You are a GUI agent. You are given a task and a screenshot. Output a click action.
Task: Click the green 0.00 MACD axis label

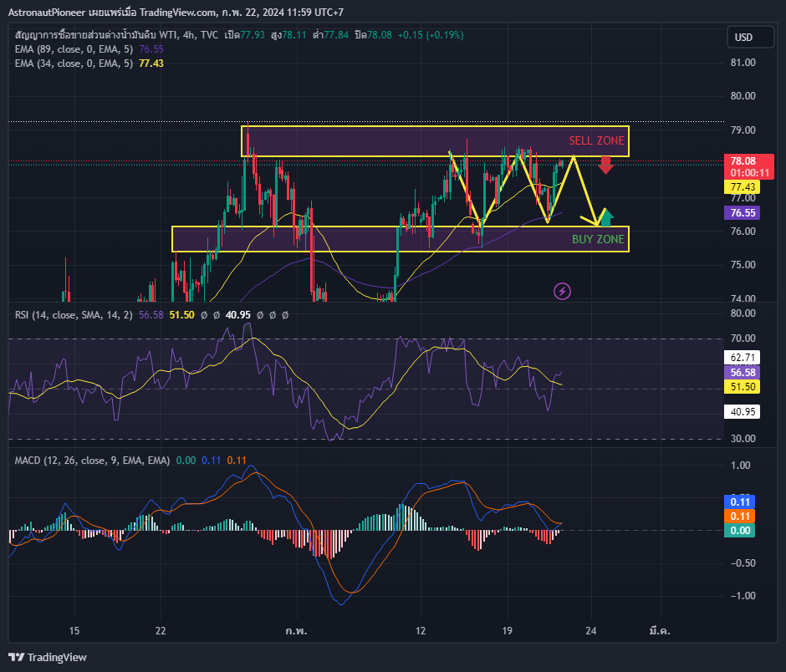[740, 530]
